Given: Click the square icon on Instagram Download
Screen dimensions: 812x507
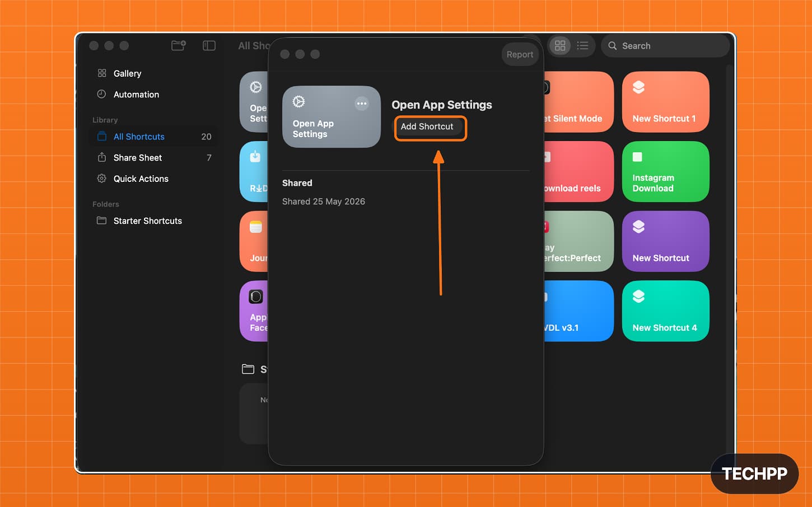Looking at the screenshot, I should pyautogui.click(x=637, y=157).
